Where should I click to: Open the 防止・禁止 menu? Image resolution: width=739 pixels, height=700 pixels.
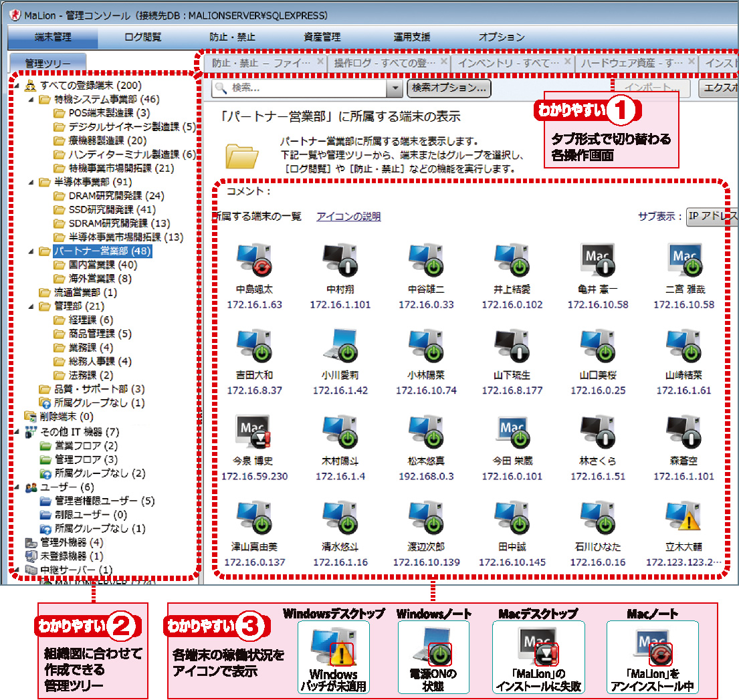232,37
